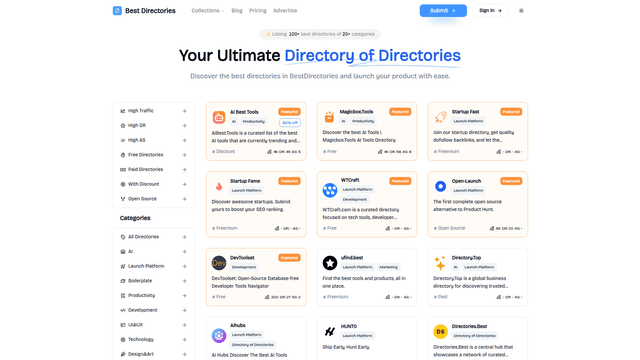Open the Boilerplate category link
The height and width of the screenshot is (360, 640).
153,281
